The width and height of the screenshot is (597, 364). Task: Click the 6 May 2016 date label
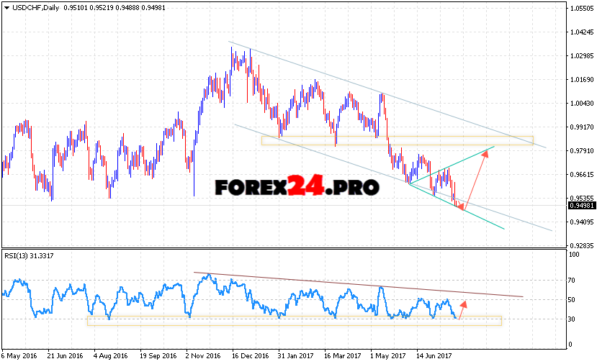19,355
